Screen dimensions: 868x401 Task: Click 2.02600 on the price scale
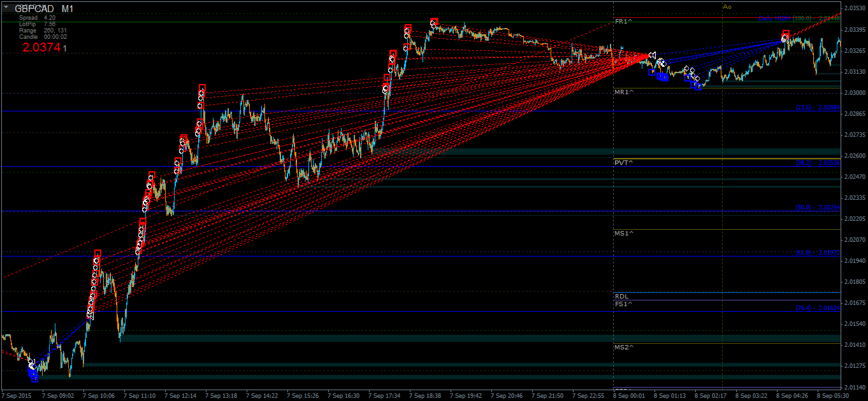(x=855, y=155)
